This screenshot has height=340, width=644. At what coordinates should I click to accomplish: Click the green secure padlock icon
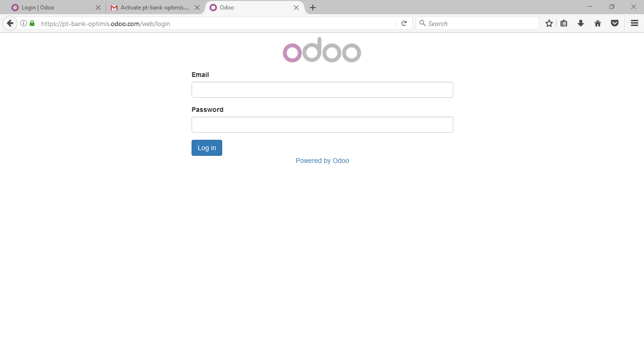click(x=32, y=23)
